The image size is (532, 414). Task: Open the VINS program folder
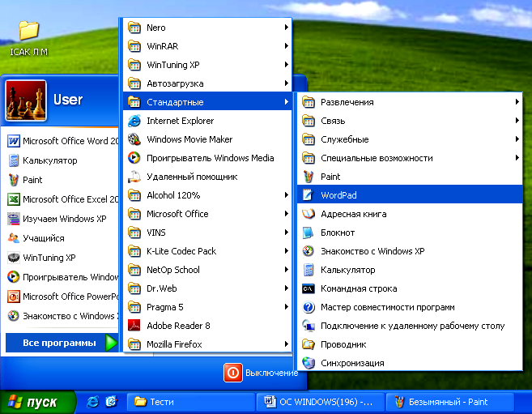click(x=207, y=233)
